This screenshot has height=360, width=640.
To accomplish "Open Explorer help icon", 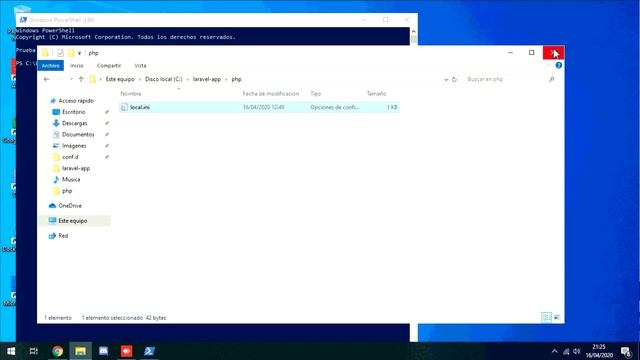I will [558, 65].
